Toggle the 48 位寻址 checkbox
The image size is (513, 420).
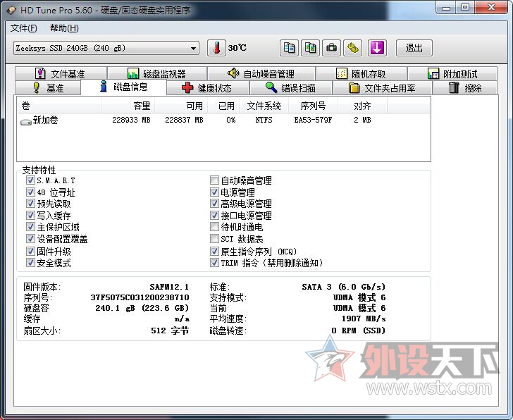coord(30,192)
